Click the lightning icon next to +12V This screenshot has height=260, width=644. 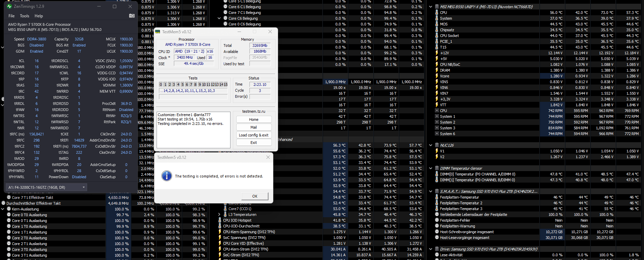click(x=437, y=53)
